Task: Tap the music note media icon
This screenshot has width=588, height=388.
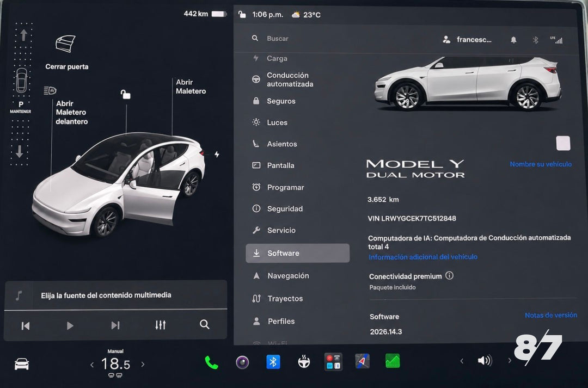Action: (19, 295)
